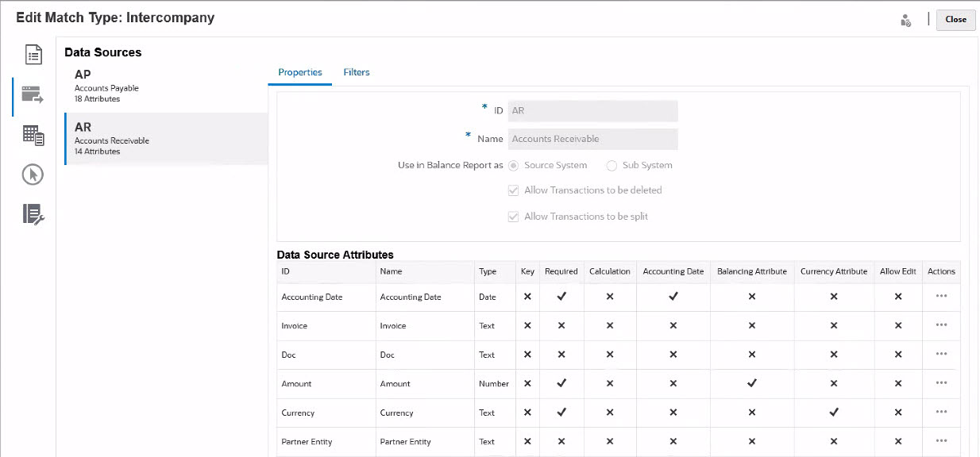The height and width of the screenshot is (457, 980).
Task: Open actions menu for Doc row
Action: coord(942,354)
